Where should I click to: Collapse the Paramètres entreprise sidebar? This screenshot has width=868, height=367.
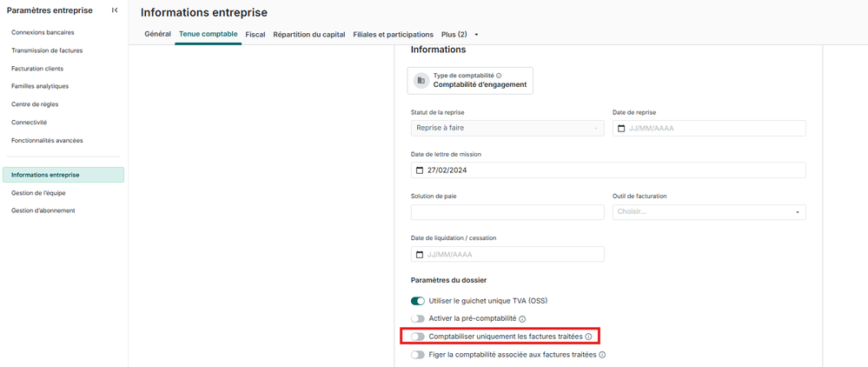(115, 10)
